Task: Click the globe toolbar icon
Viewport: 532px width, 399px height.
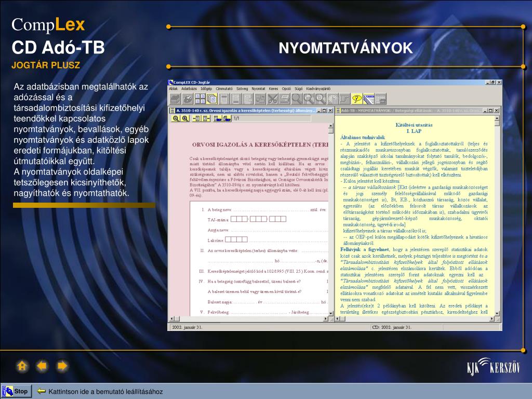Action: (x=188, y=99)
